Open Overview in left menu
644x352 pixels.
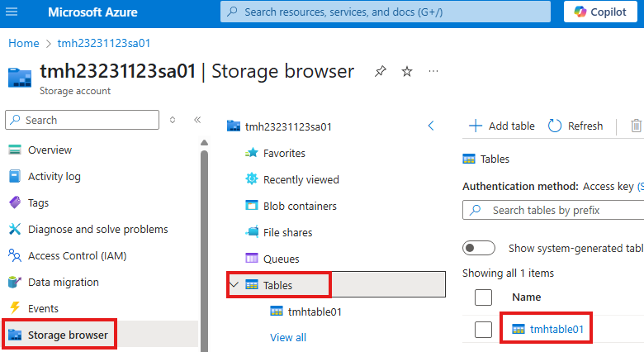tap(50, 150)
